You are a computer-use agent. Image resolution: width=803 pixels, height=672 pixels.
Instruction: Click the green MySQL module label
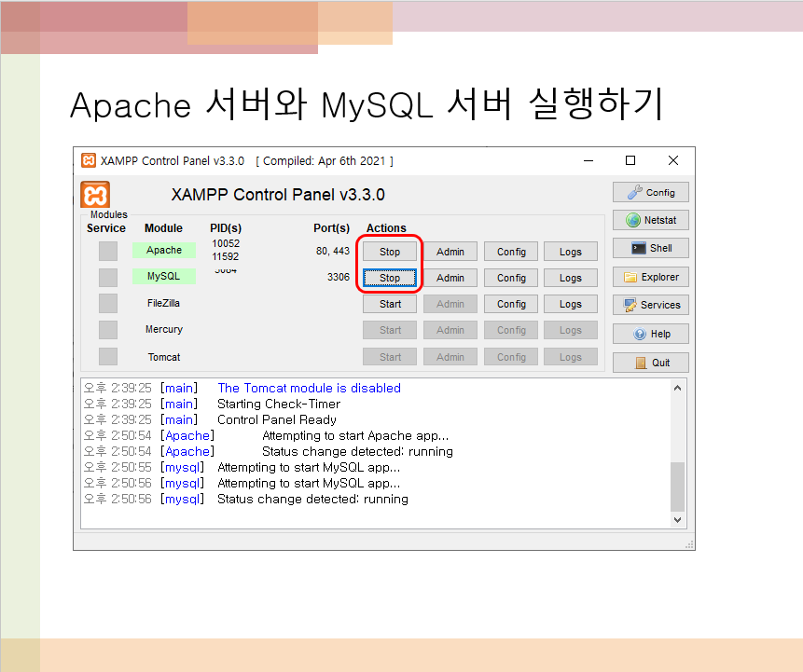click(x=164, y=276)
